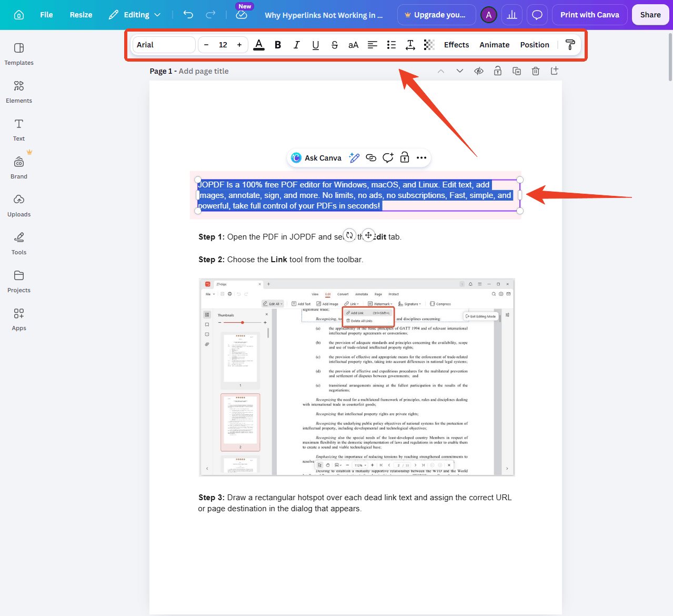Open the Elements panel

(19, 92)
